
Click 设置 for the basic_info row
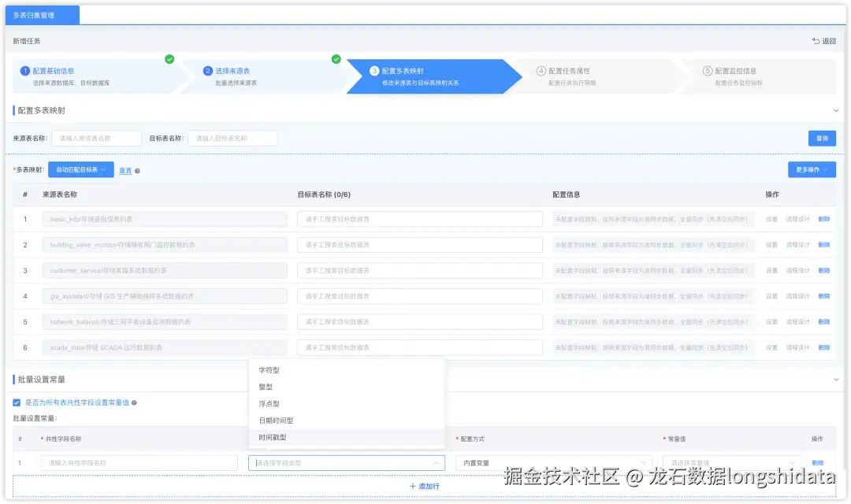(x=771, y=219)
